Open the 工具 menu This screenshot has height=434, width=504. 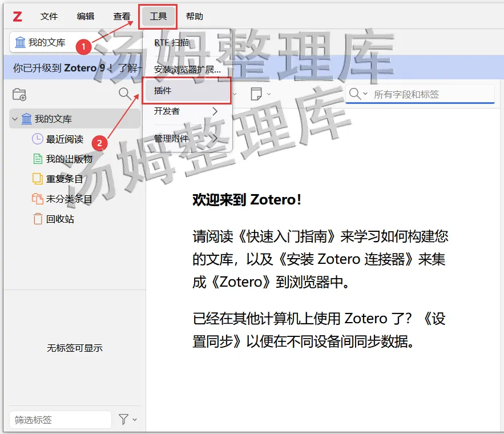pyautogui.click(x=158, y=16)
